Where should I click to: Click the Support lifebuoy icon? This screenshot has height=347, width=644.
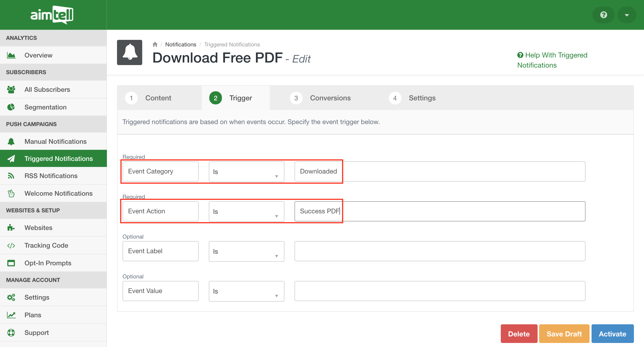(x=11, y=333)
